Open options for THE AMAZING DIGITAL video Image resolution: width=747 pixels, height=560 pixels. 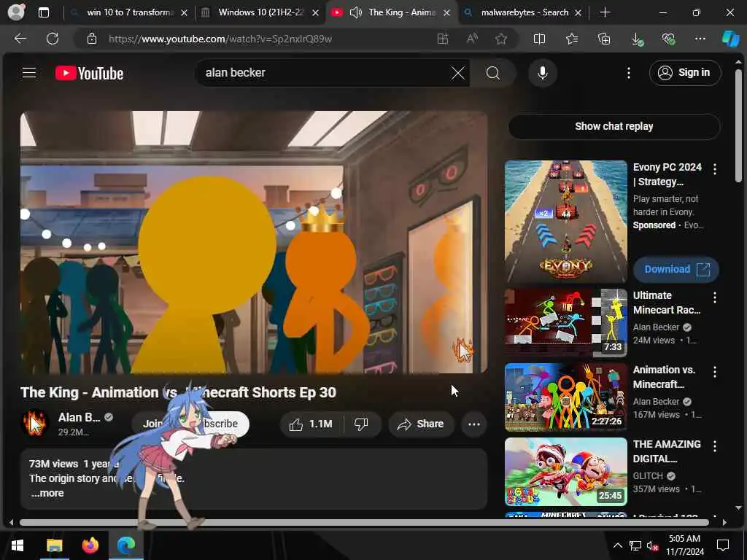click(x=715, y=446)
